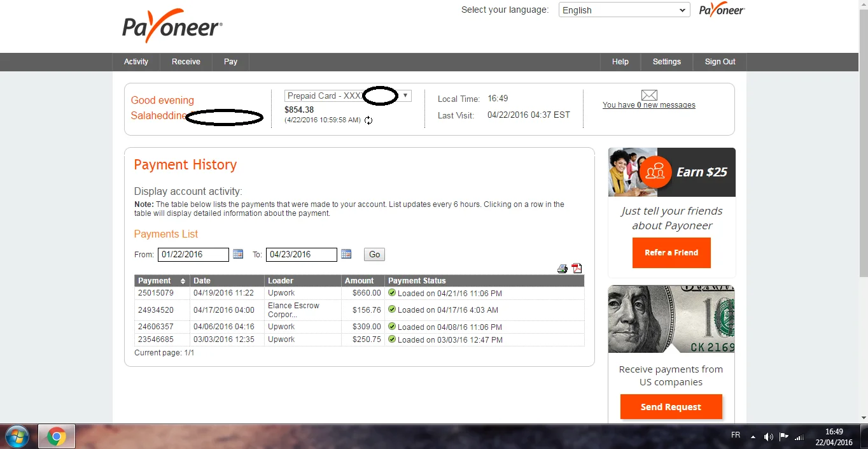
Task: Click the Payoneer logo in header
Action: tap(172, 26)
